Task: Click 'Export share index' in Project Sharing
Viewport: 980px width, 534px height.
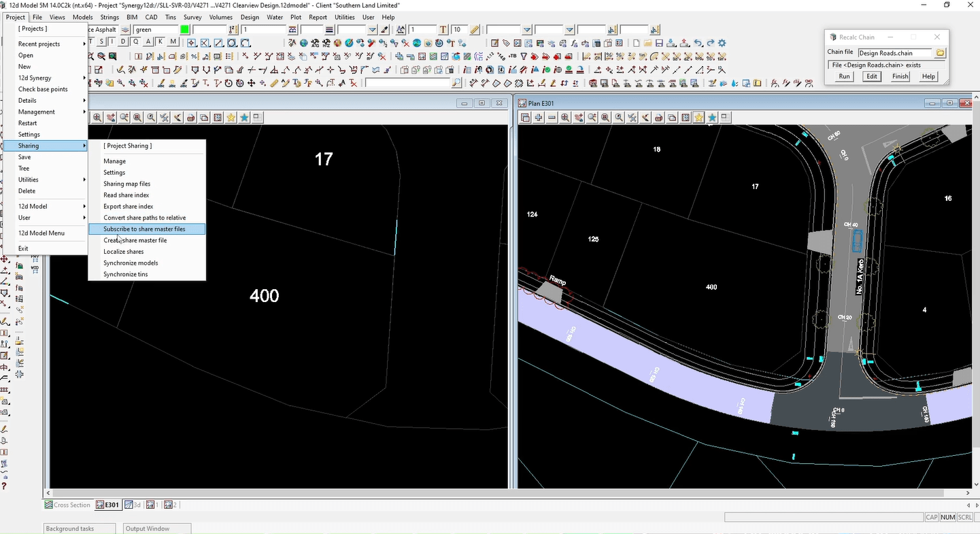Action: 146,206
